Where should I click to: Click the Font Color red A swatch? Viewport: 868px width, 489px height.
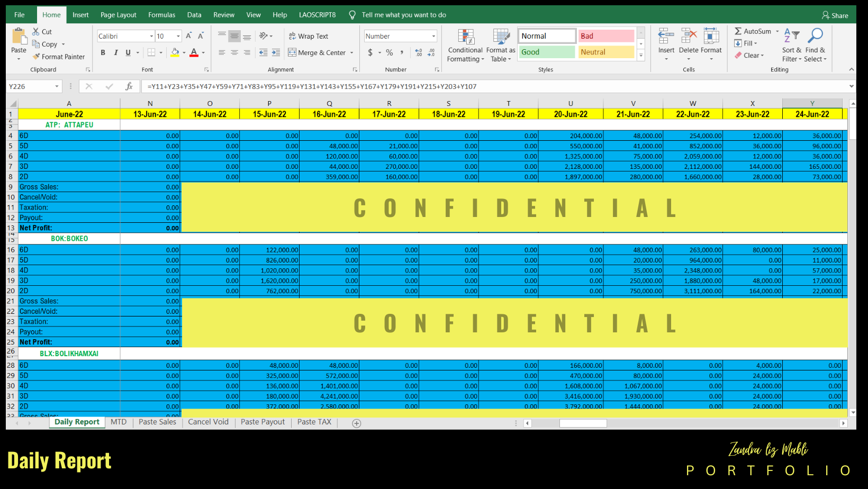pos(194,52)
